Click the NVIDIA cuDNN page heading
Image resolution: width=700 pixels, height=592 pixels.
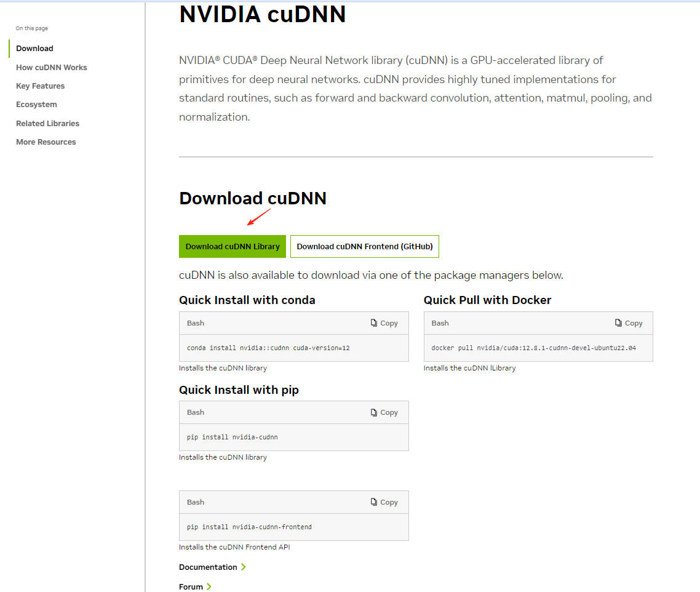click(262, 14)
